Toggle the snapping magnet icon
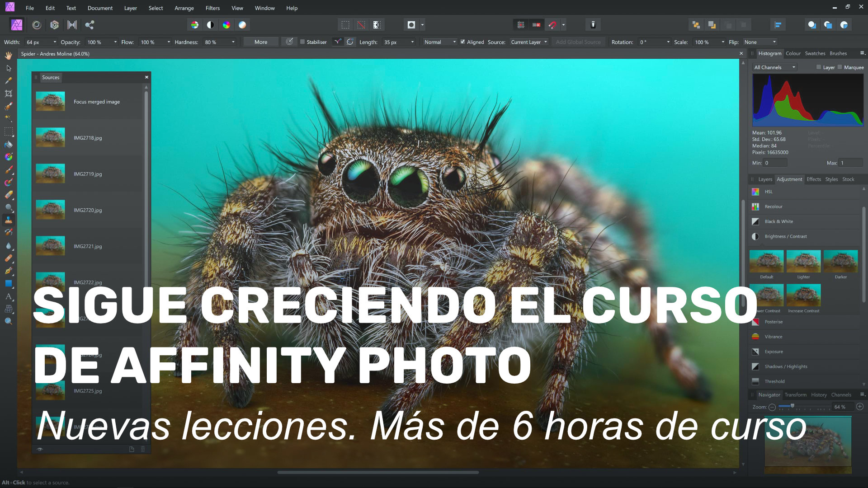This screenshot has height=488, width=868. coord(552,25)
